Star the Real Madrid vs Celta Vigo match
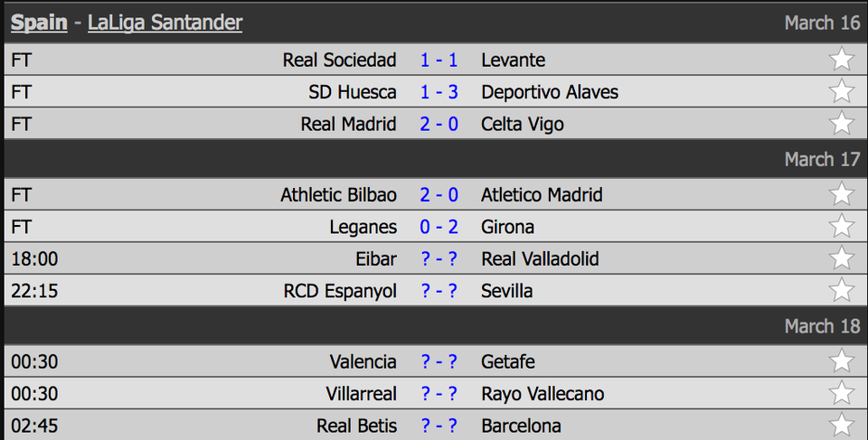Image resolution: width=868 pixels, height=440 pixels. [x=842, y=124]
